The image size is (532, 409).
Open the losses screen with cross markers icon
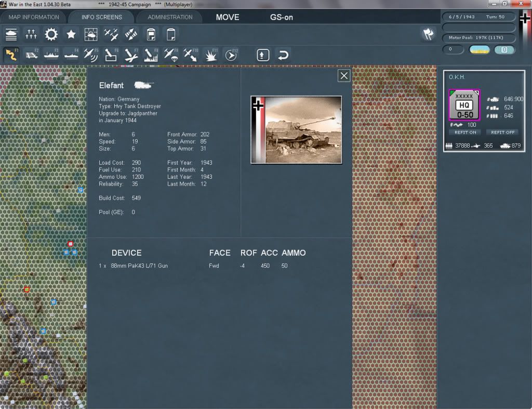click(31, 34)
